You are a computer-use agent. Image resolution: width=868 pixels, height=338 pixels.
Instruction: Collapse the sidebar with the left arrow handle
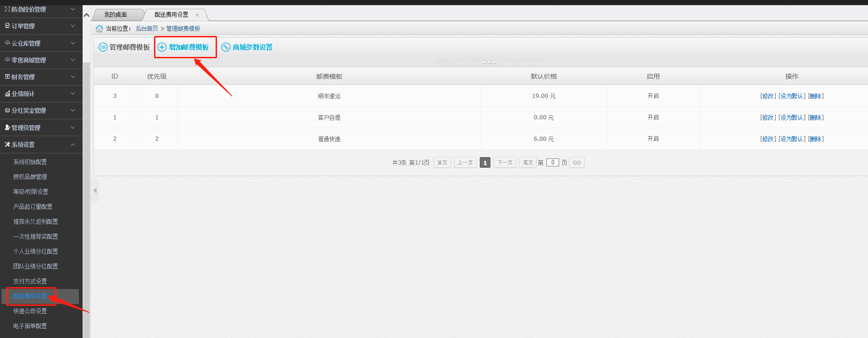click(95, 190)
